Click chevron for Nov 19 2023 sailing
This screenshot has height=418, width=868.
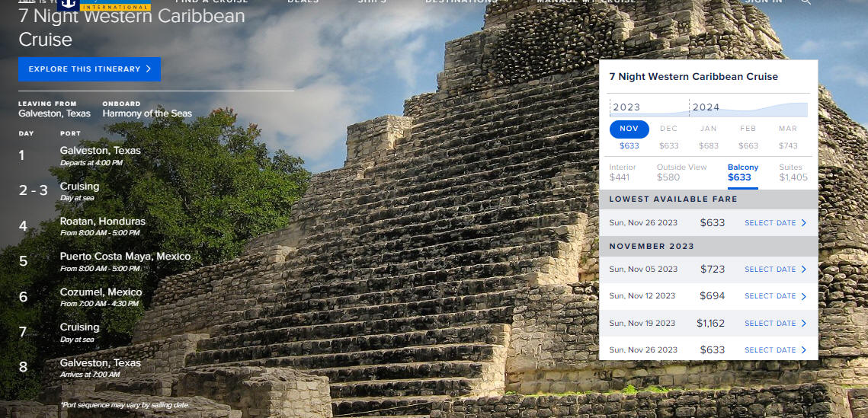click(804, 324)
